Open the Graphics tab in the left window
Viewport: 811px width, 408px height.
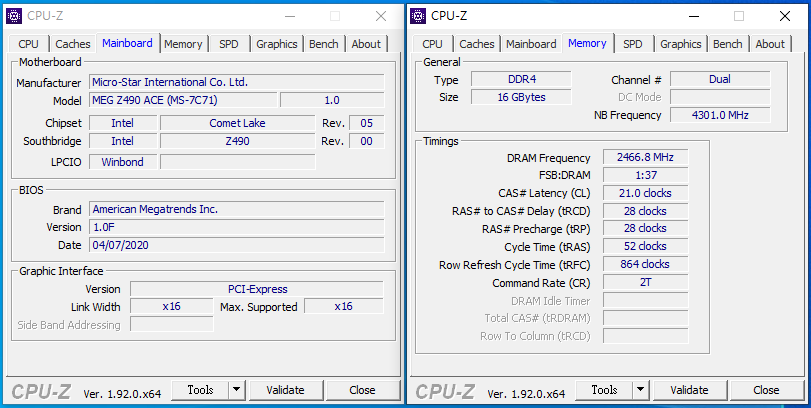click(x=277, y=44)
